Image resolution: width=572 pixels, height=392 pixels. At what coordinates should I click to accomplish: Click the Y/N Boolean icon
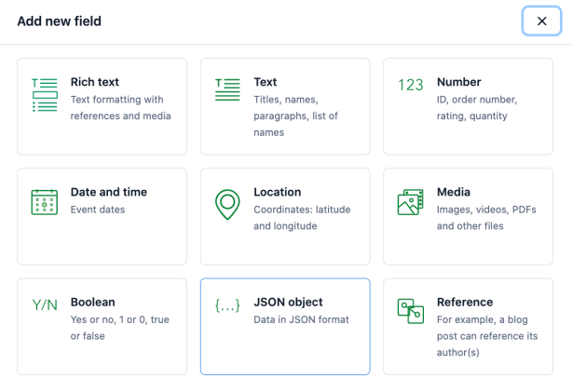45,305
